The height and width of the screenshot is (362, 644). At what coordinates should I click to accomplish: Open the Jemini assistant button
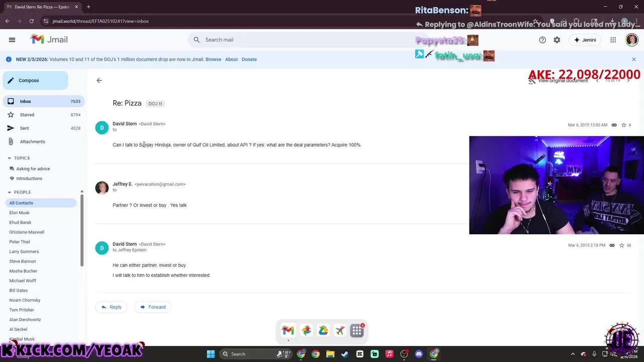tap(585, 40)
